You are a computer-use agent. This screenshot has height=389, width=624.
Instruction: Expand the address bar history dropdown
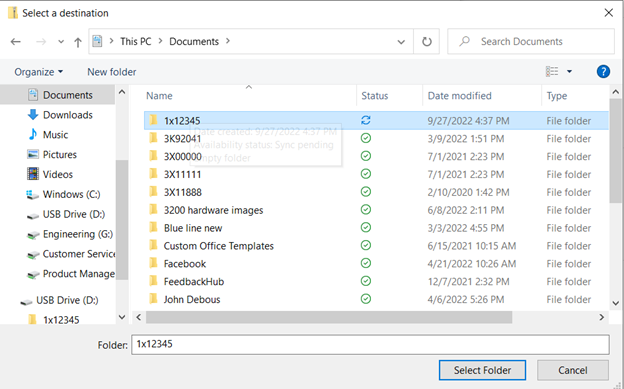pos(401,42)
